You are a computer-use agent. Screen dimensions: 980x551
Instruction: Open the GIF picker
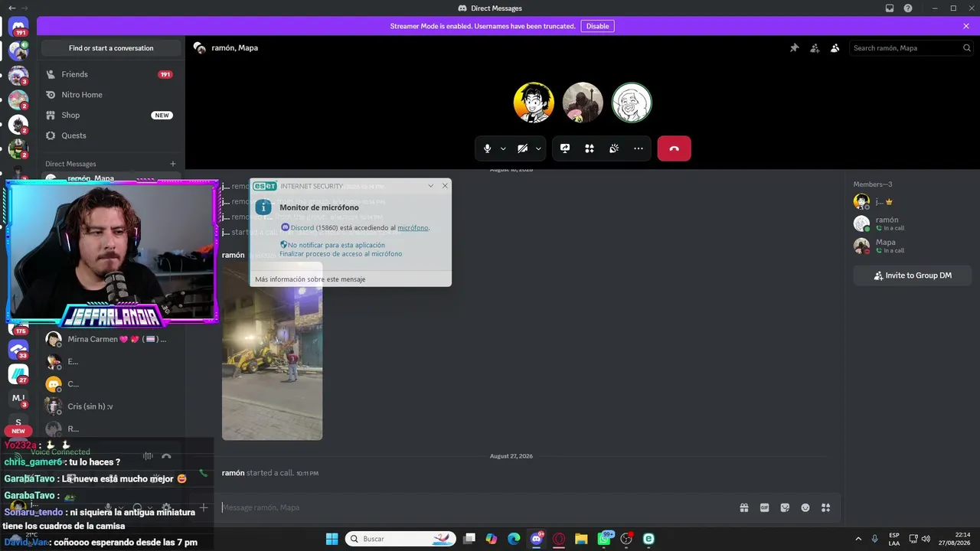764,507
